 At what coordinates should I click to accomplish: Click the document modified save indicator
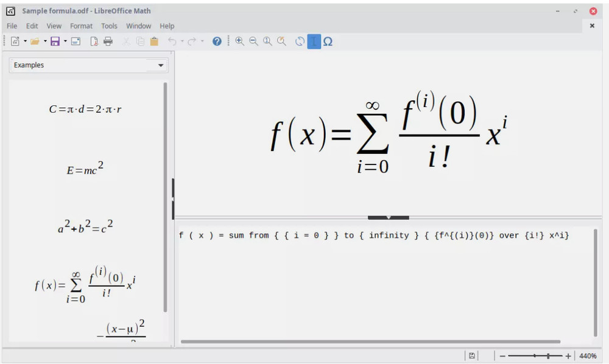click(x=472, y=355)
